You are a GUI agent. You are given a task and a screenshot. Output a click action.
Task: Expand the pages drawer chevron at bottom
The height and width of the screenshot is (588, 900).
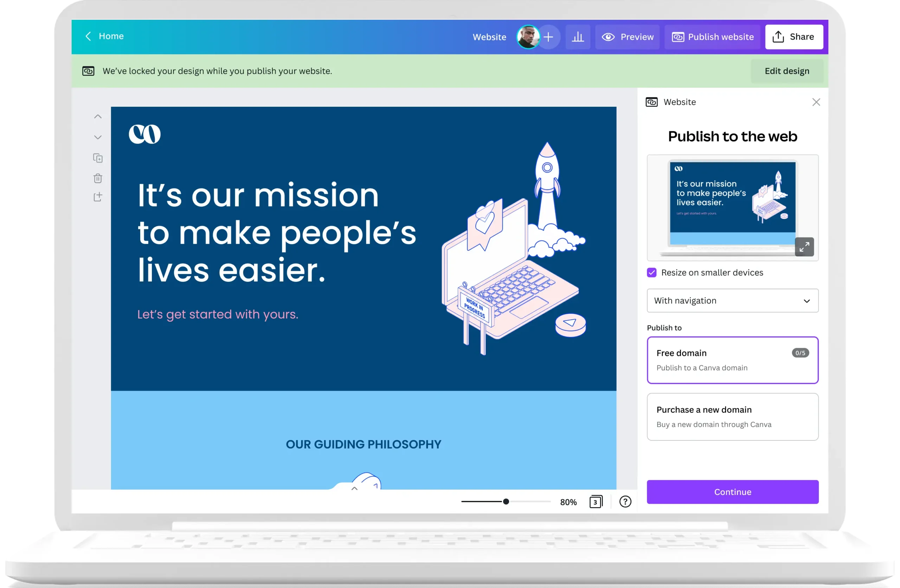(354, 489)
